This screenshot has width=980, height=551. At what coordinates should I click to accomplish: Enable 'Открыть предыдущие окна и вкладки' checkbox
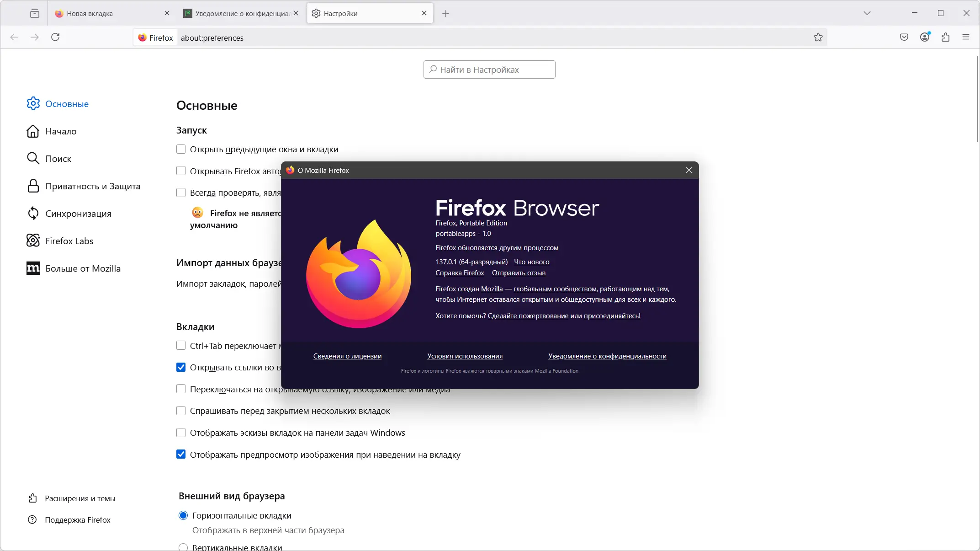pos(181,149)
